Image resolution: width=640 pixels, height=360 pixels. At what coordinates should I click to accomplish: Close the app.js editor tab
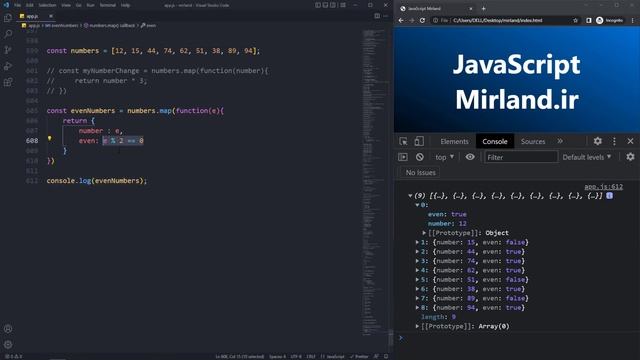coord(51,16)
